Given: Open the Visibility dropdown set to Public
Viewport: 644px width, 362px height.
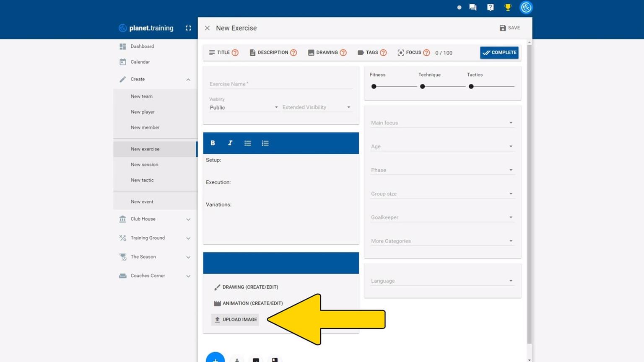Looking at the screenshot, I should pyautogui.click(x=244, y=107).
